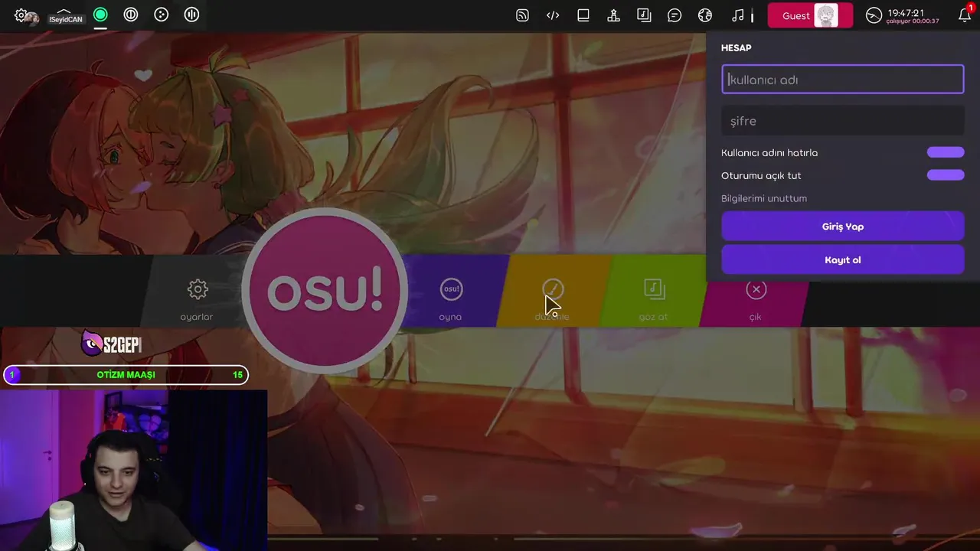Click the HESAP heading text
Viewport: 980px width, 551px height.
coord(736,47)
